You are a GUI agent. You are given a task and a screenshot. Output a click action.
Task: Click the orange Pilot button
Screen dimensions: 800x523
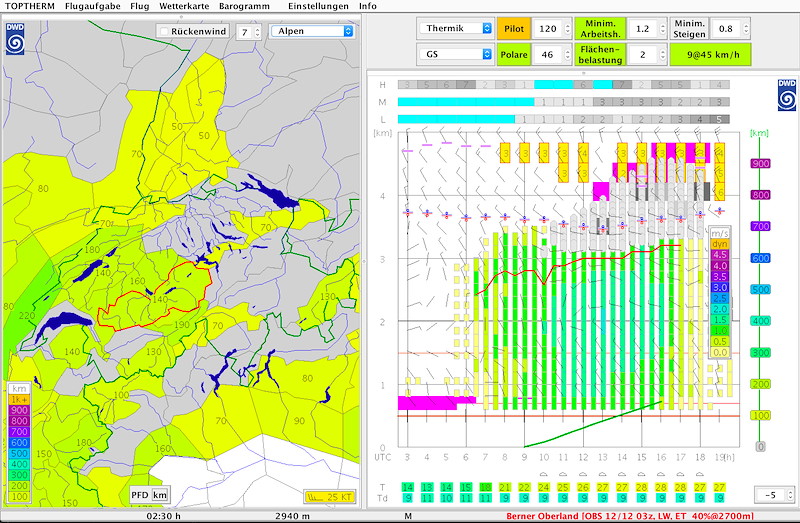[x=514, y=29]
